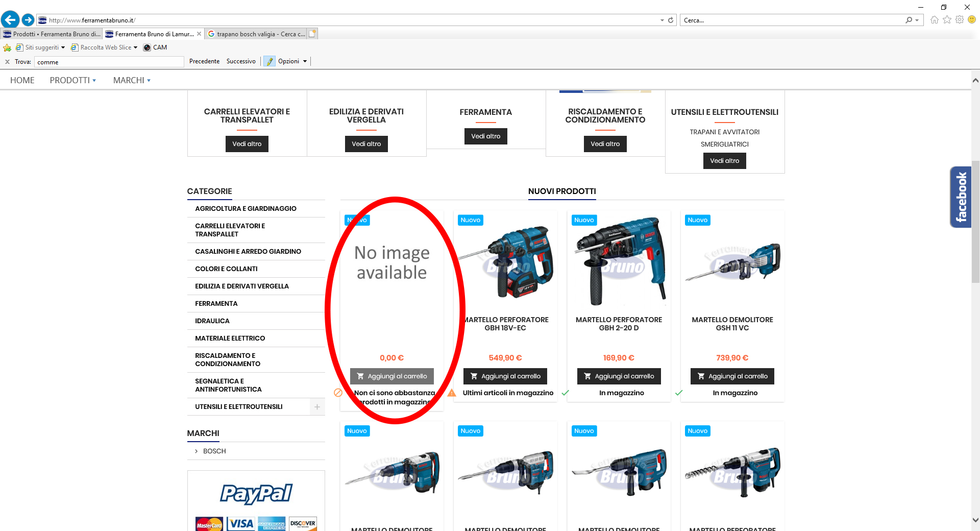Open the Raccolta Web Slice dropdown

click(x=135, y=47)
